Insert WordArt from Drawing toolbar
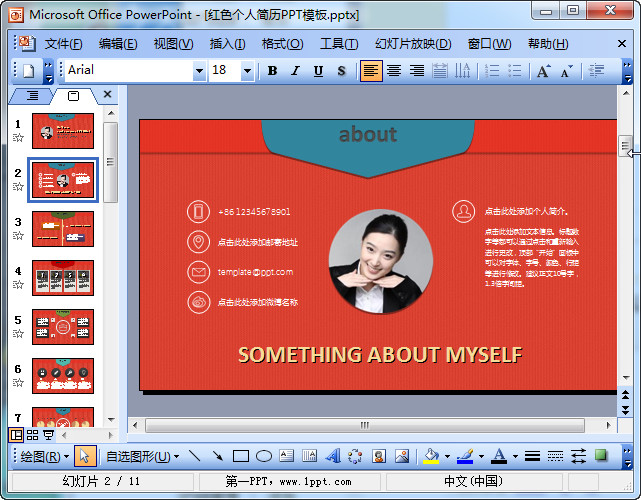Image resolution: width=641 pixels, height=500 pixels. click(x=333, y=456)
